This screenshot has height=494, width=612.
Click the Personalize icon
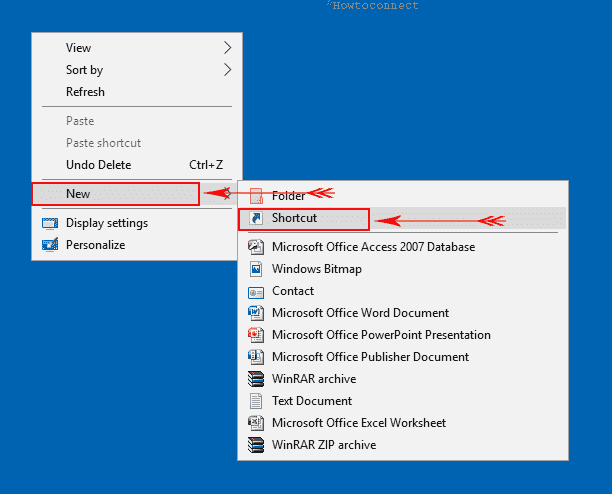(50, 245)
